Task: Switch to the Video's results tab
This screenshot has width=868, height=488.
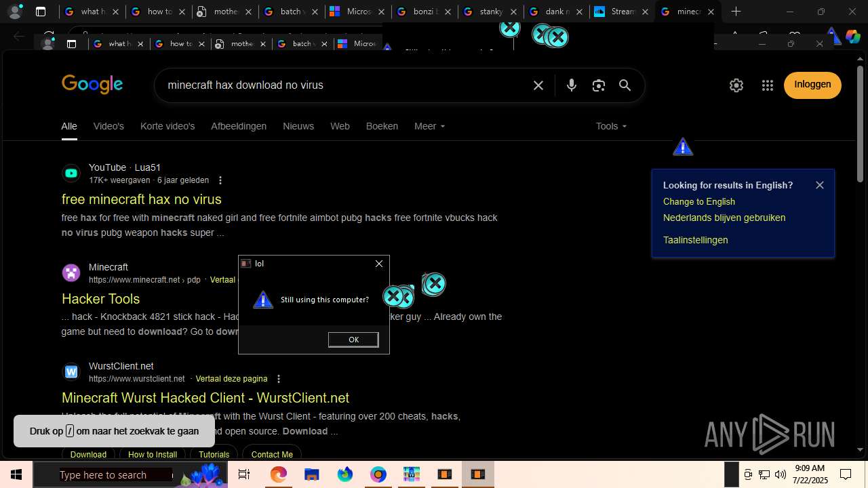Action: tap(108, 126)
